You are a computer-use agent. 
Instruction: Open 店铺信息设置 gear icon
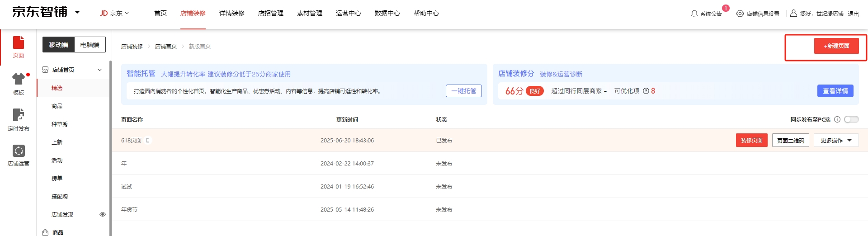(740, 14)
